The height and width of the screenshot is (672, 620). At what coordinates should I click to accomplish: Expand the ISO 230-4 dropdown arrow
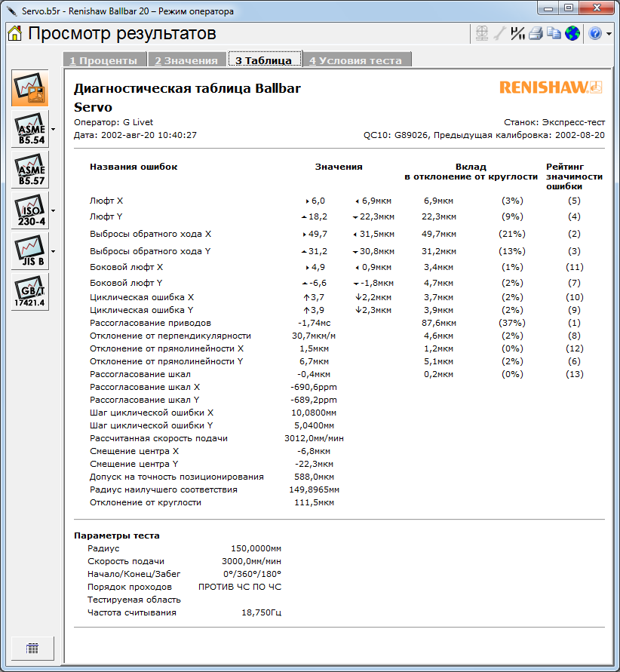pos(53,210)
